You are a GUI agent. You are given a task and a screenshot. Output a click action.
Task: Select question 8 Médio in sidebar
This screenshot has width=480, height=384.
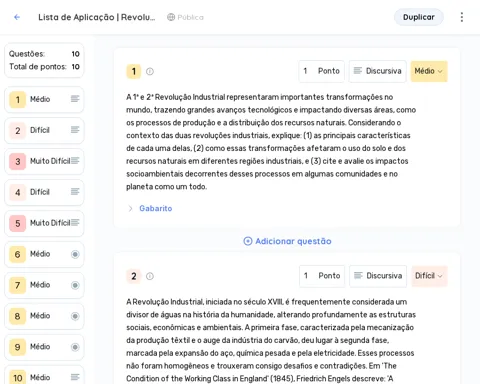tap(44, 316)
